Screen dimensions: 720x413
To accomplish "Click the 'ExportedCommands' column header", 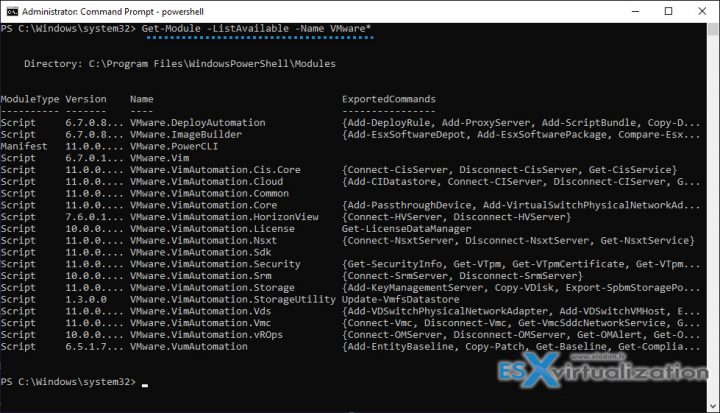I will pos(388,99).
